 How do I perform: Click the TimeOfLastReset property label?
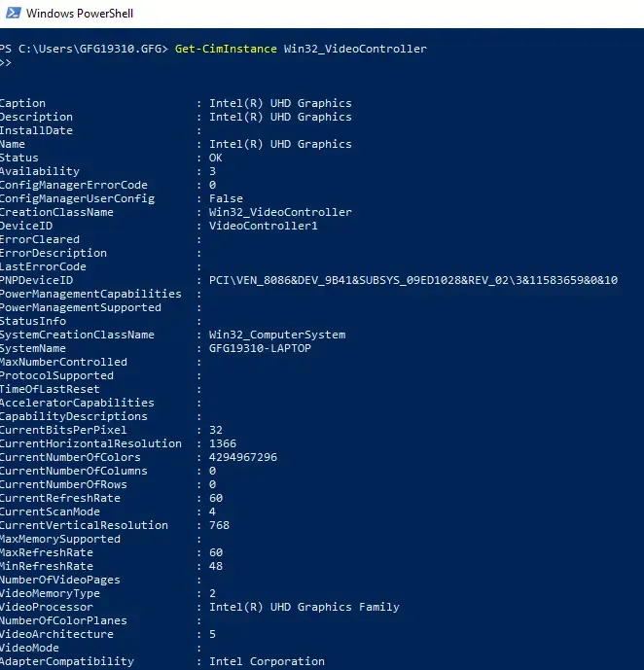click(x=50, y=389)
